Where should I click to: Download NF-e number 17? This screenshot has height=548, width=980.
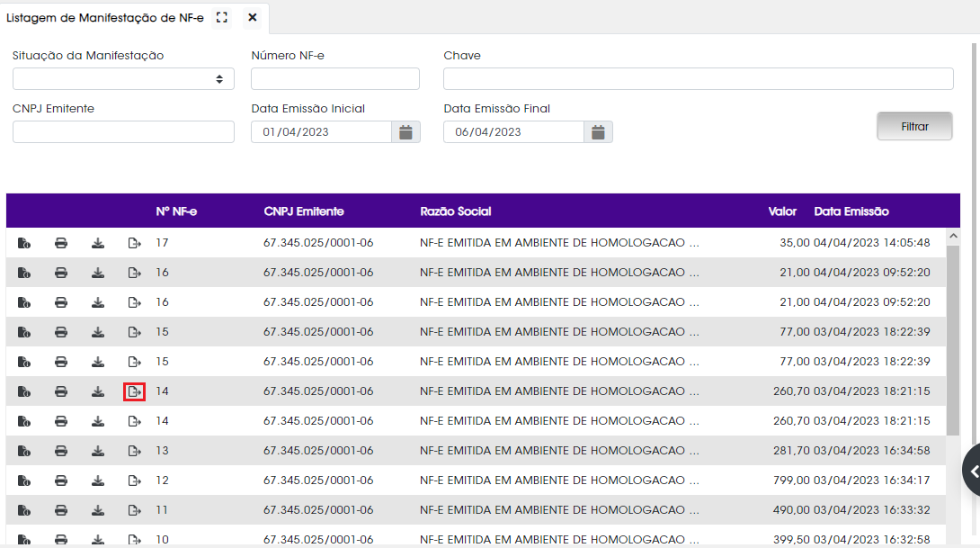(x=97, y=243)
